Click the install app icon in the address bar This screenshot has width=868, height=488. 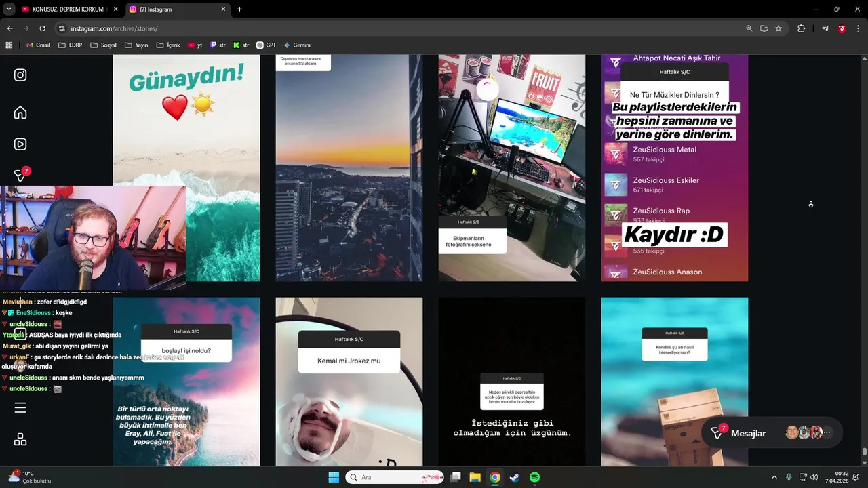point(764,28)
